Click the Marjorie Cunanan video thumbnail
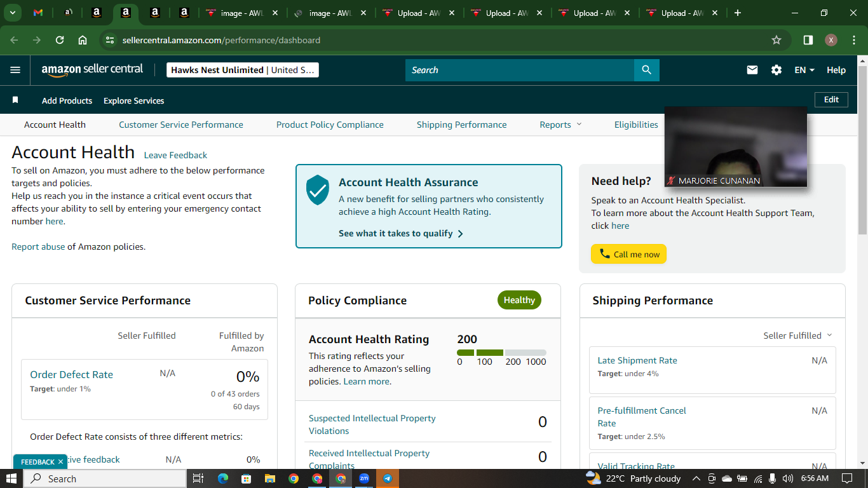The image size is (868, 488). pyautogui.click(x=736, y=147)
